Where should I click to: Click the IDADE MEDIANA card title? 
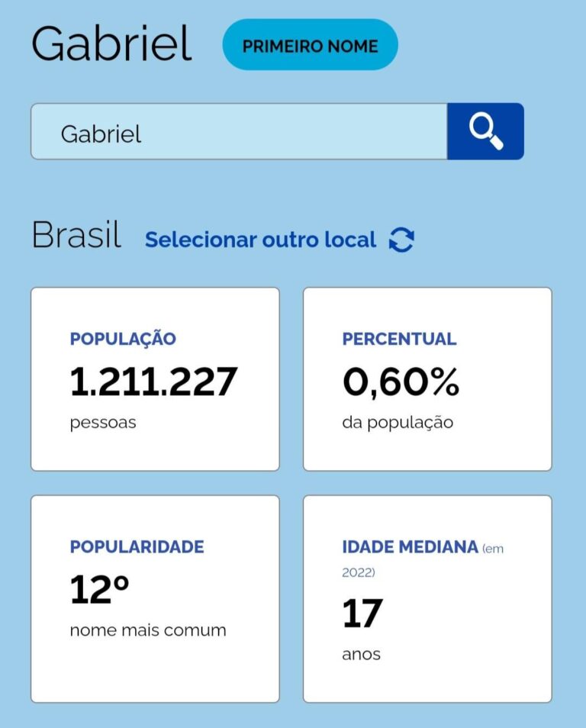click(x=410, y=546)
